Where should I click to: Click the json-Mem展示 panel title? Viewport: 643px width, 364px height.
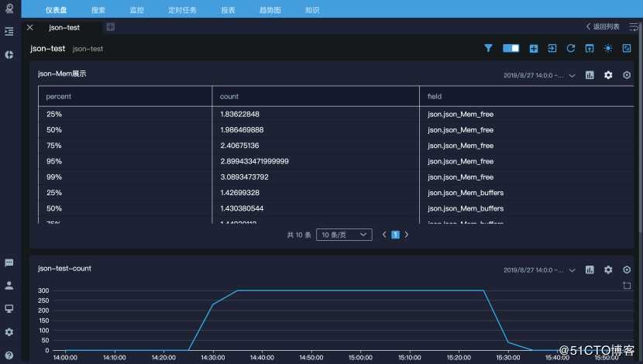[x=62, y=74]
